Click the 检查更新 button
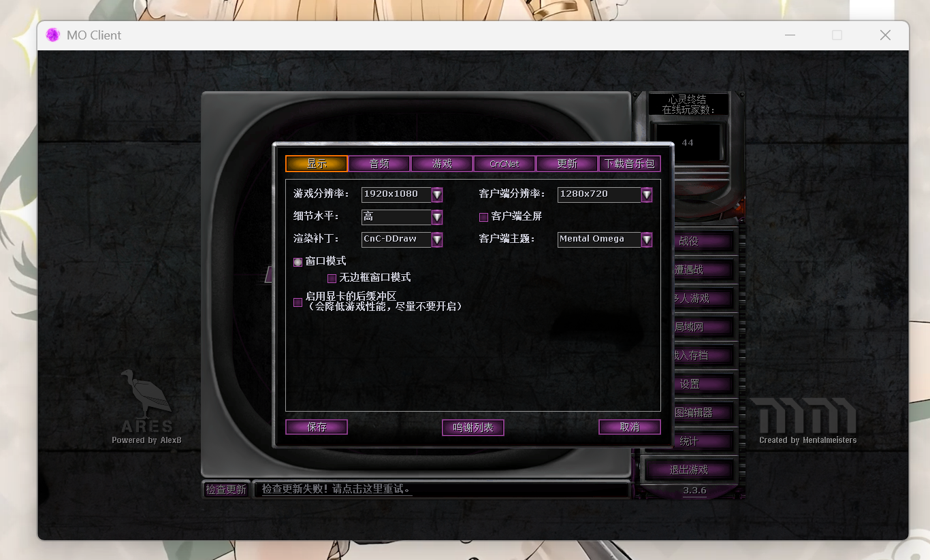Image resolution: width=930 pixels, height=560 pixels. pos(226,489)
